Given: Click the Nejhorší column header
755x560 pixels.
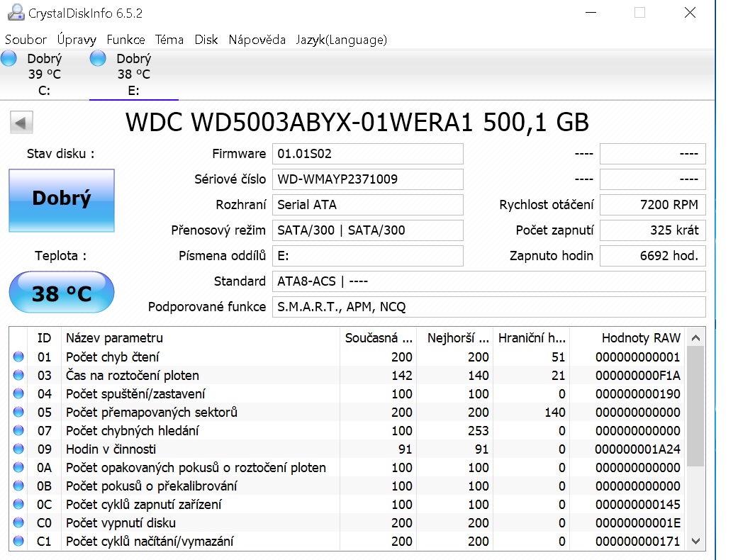Looking at the screenshot, I should [455, 338].
